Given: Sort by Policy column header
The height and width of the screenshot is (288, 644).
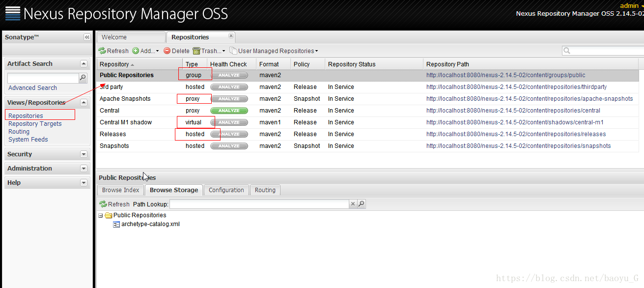Looking at the screenshot, I should (308, 64).
